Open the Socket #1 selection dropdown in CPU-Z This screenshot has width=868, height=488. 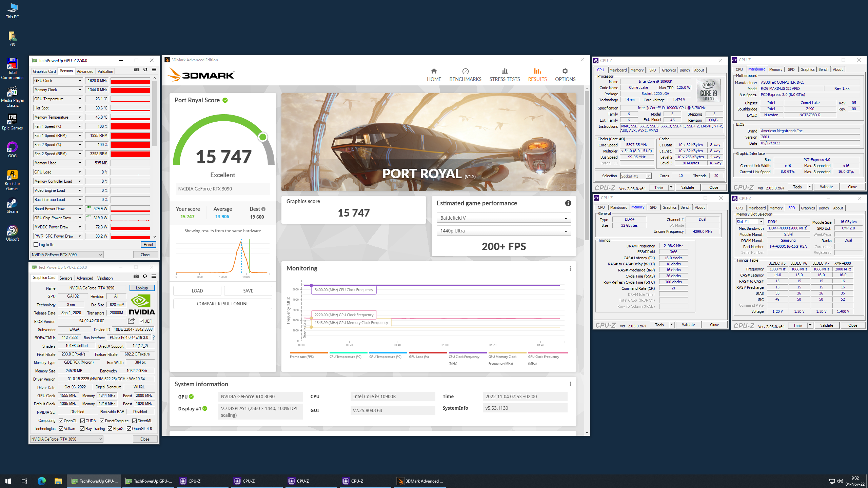click(x=636, y=176)
